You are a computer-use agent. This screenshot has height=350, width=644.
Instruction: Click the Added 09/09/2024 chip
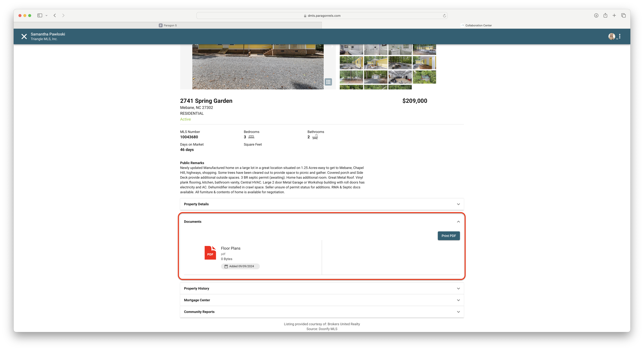coord(240,266)
